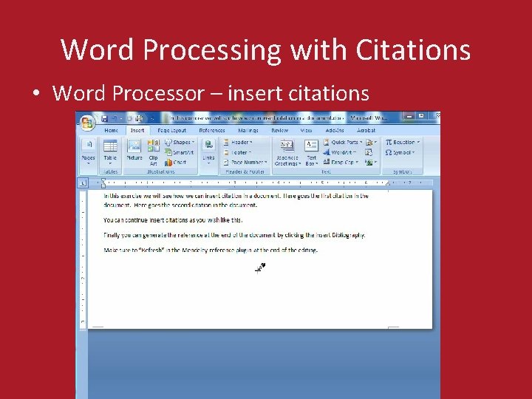Open the Equation dropdown

pyautogui.click(x=403, y=142)
